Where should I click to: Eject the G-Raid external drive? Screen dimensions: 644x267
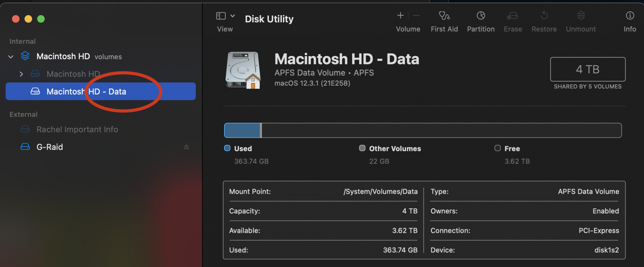[186, 147]
